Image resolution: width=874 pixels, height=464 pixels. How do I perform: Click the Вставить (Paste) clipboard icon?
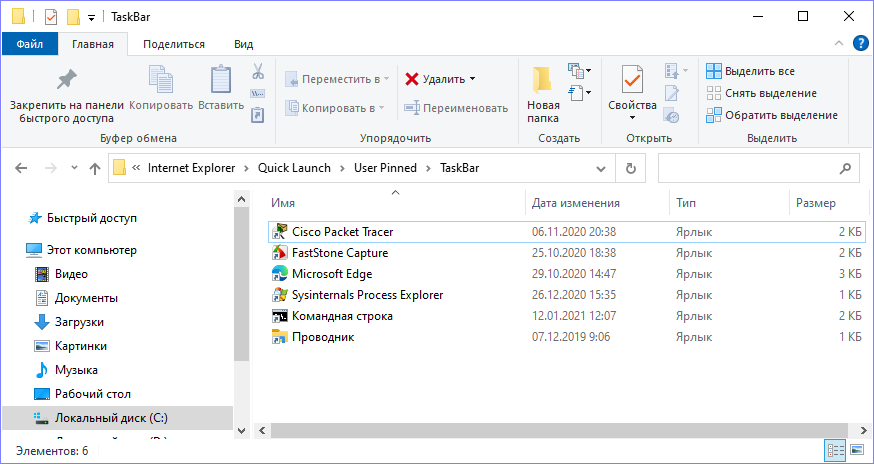point(221,79)
